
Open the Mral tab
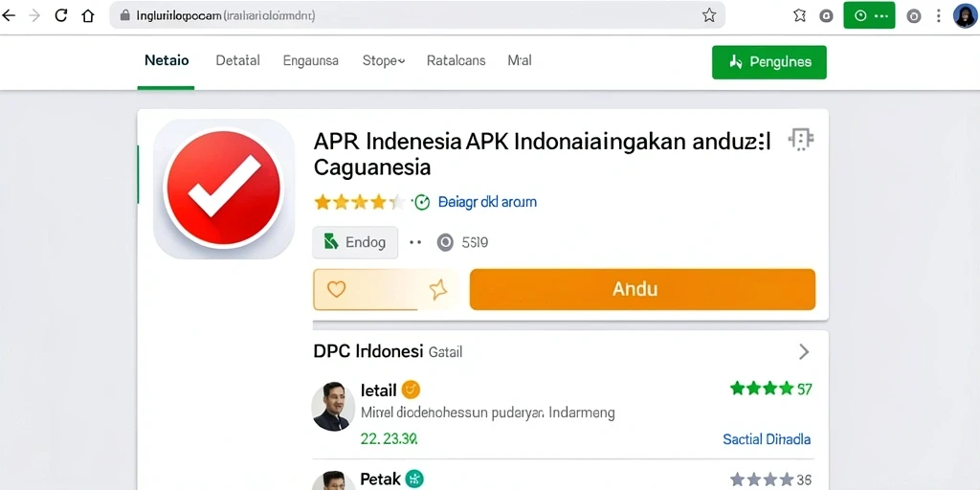(520, 60)
